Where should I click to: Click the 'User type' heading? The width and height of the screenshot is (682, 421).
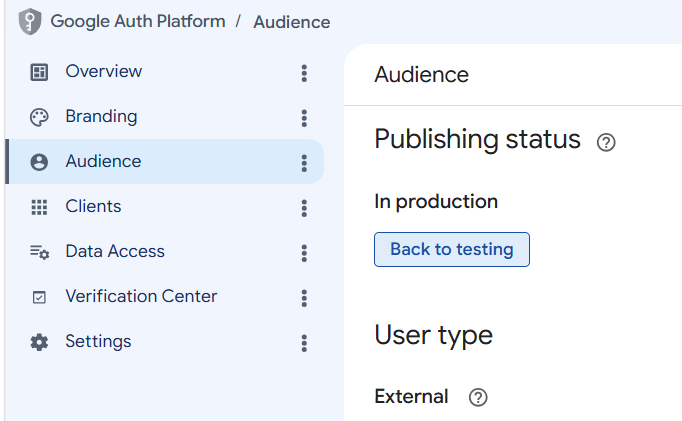(433, 335)
